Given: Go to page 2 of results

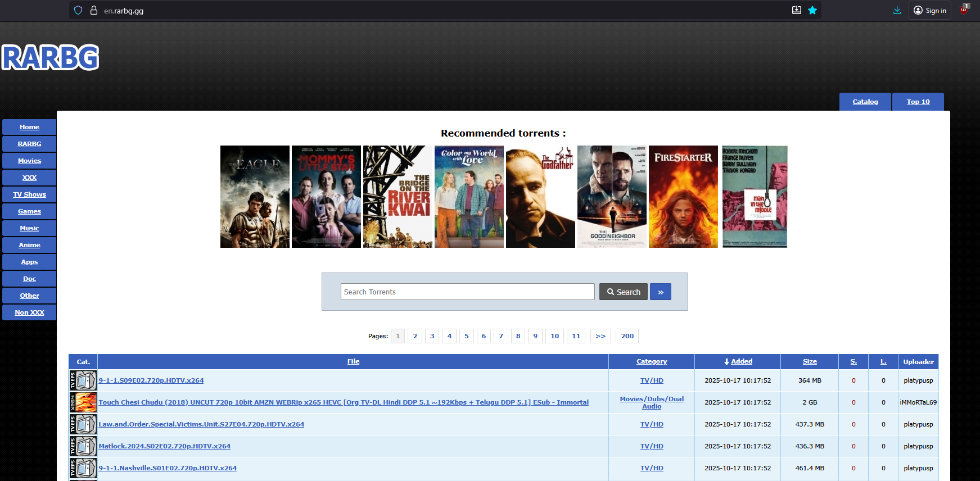Looking at the screenshot, I should point(415,336).
